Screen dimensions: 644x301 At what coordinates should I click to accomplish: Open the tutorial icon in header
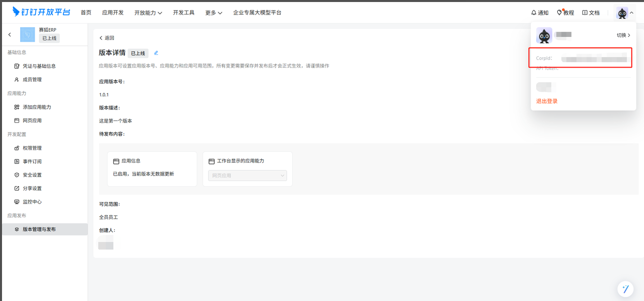559,13
